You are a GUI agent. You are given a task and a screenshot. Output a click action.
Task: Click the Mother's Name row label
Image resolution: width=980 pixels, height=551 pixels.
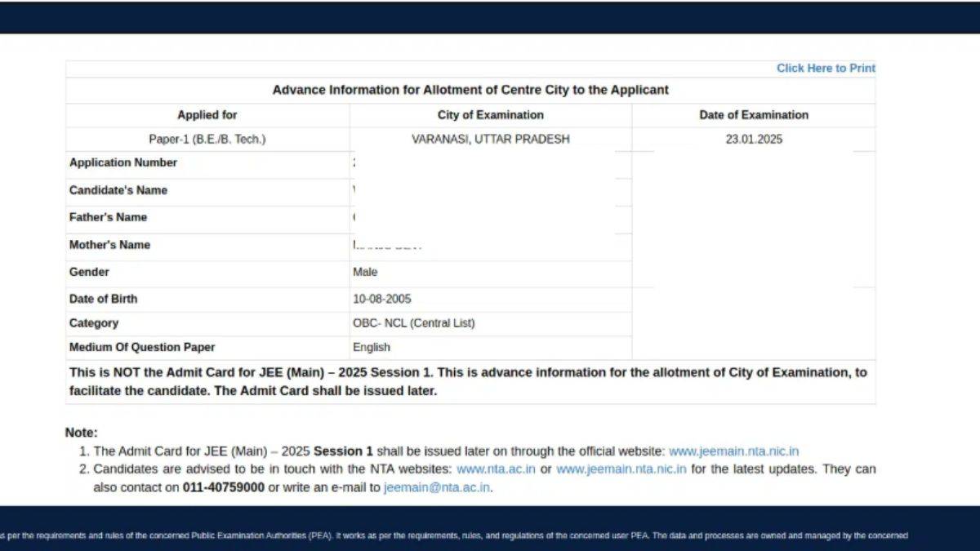click(x=109, y=245)
